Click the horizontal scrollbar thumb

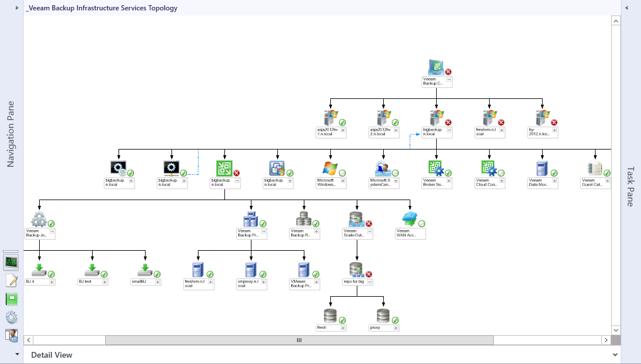(299, 340)
